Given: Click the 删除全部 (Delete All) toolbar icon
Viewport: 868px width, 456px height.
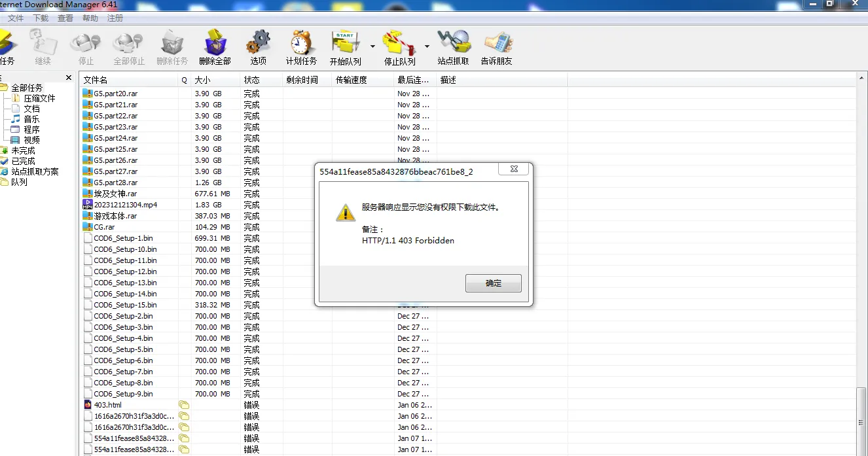Looking at the screenshot, I should point(215,46).
